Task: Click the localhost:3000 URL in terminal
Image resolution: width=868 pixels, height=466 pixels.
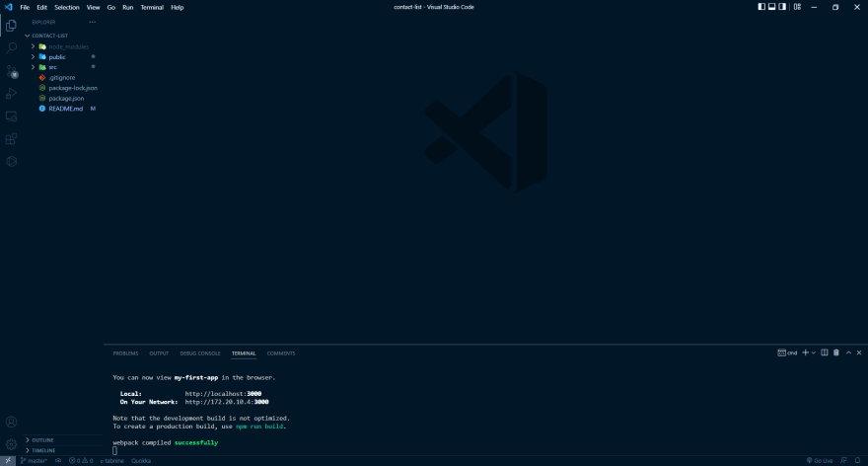Action: coord(223,394)
